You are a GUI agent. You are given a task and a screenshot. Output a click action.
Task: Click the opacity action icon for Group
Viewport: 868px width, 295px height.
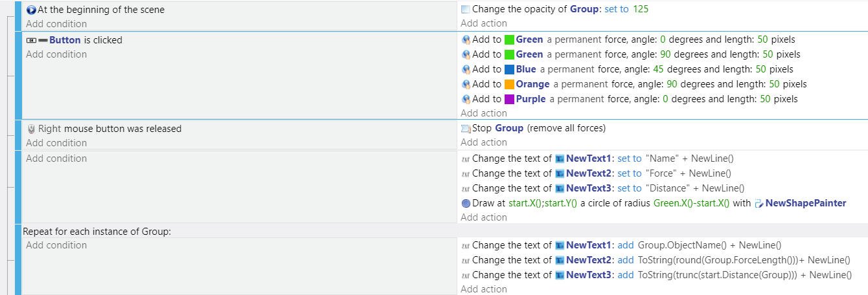point(466,9)
